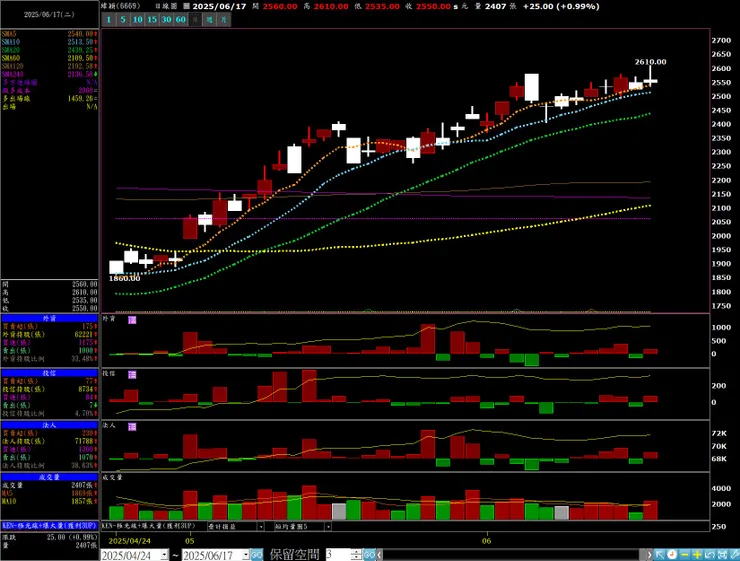The width and height of the screenshot is (740, 561).
Task: Switch to the weekly (週) chart tab
Action: (x=210, y=20)
